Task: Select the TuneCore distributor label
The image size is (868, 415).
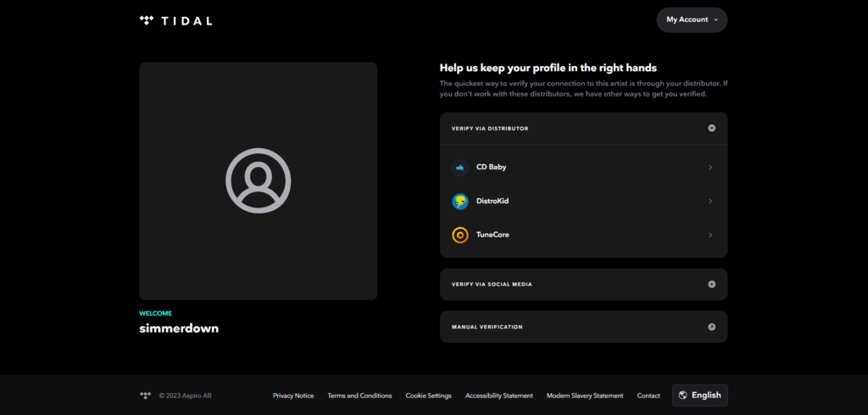Action: click(x=492, y=235)
